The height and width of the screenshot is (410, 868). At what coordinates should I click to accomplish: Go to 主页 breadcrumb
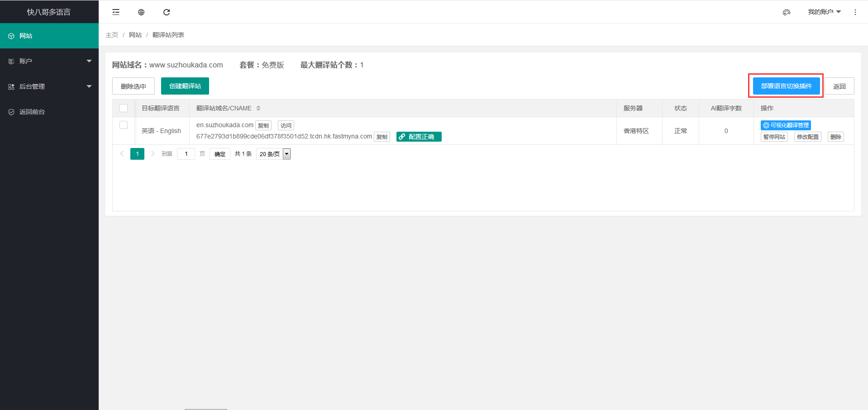tap(112, 35)
